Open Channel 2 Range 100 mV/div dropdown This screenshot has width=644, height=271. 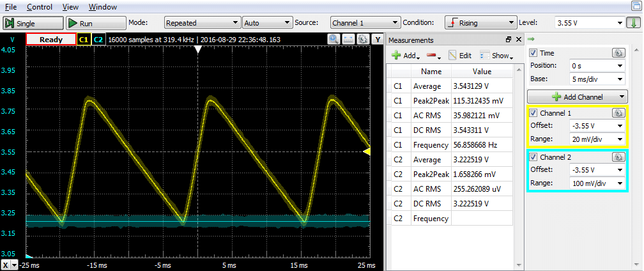[x=597, y=183]
